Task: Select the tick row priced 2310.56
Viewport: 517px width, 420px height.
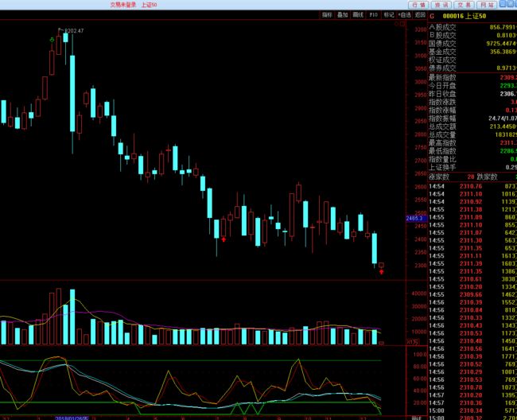Action: click(472, 348)
